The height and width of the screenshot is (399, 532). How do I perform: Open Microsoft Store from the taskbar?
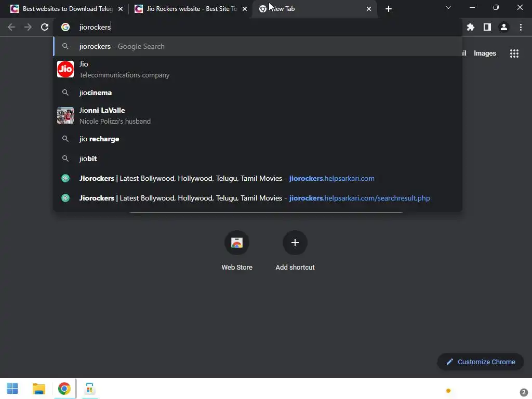click(x=89, y=389)
